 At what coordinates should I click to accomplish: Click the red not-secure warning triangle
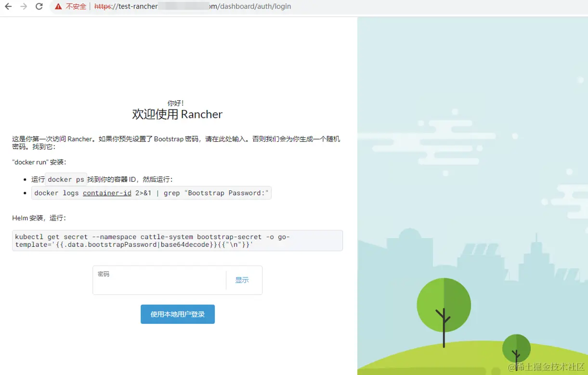pyautogui.click(x=58, y=7)
